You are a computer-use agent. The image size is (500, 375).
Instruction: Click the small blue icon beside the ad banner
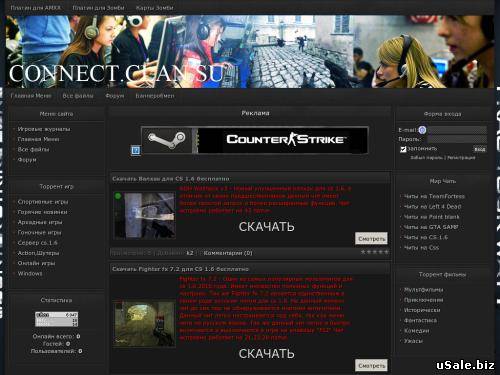point(135,150)
